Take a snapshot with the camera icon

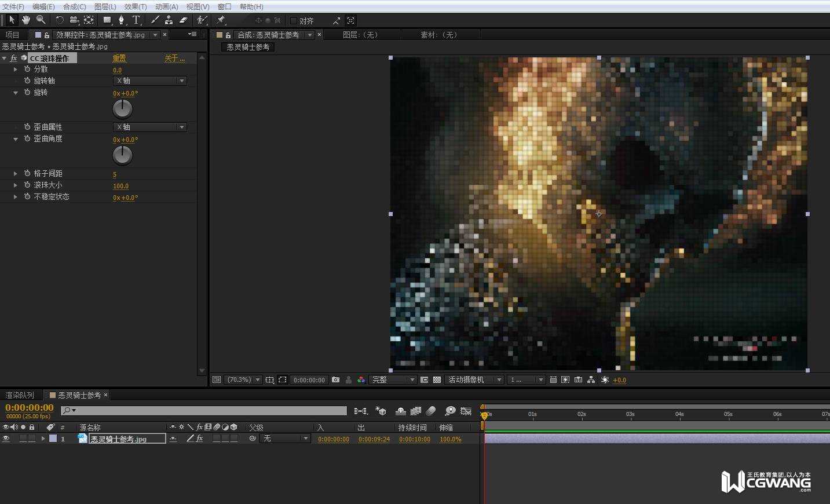click(x=335, y=380)
